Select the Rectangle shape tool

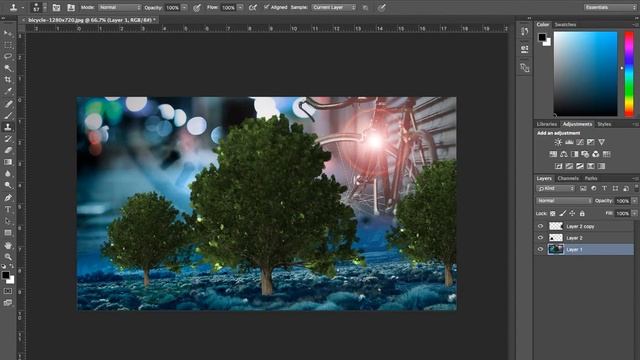pos(8,233)
